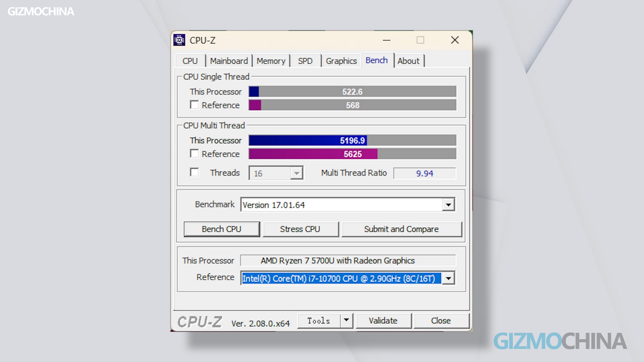The width and height of the screenshot is (644, 362).
Task: Open the Memory tab
Action: tap(271, 61)
